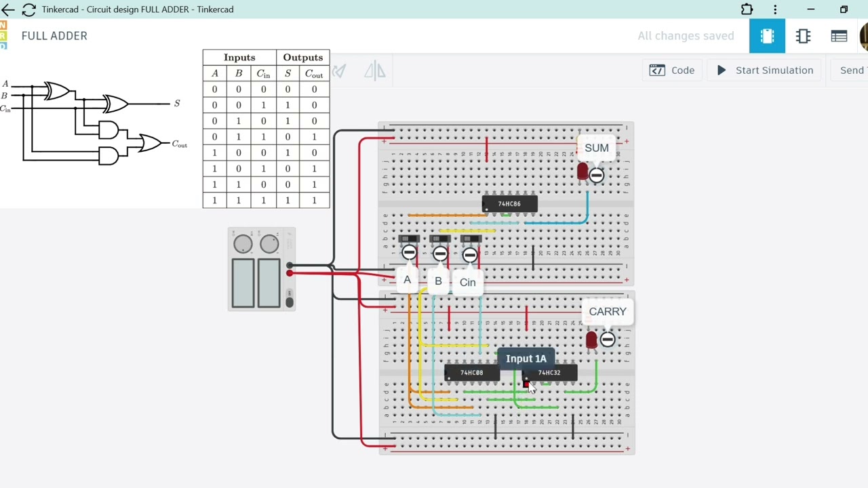Collapse the A label annotation
The image size is (868, 488).
409,253
